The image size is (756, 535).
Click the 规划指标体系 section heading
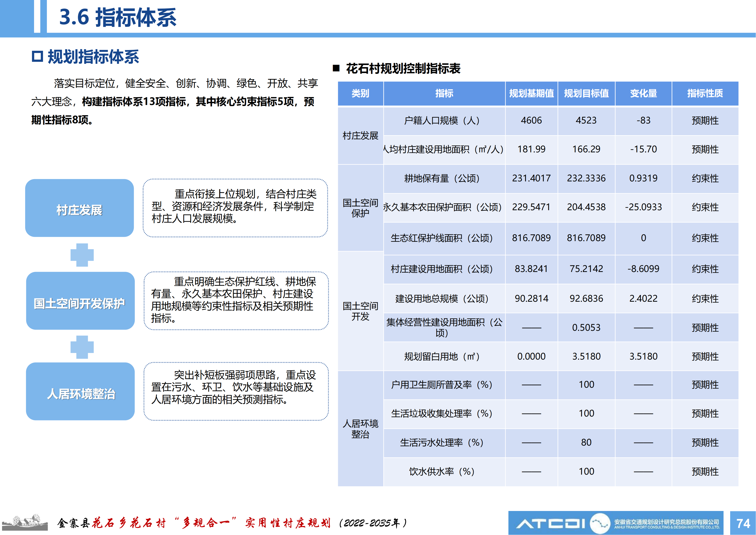pyautogui.click(x=93, y=57)
